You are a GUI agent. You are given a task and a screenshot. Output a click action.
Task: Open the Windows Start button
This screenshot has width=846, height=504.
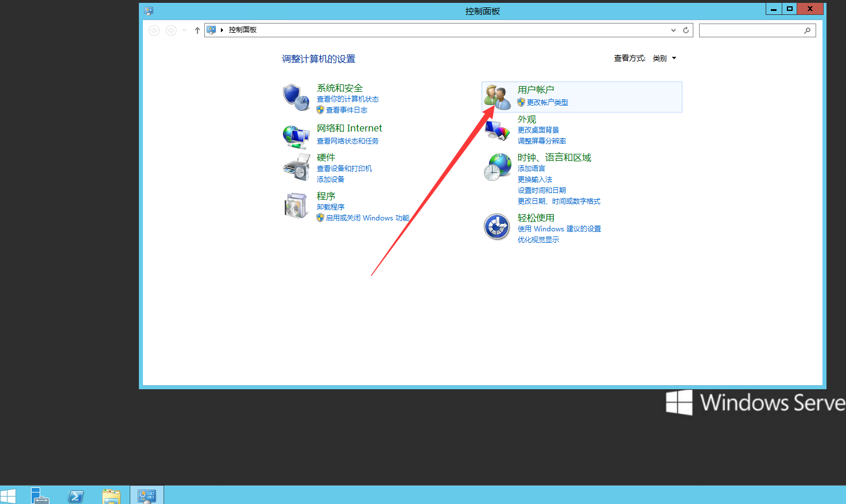click(8, 496)
